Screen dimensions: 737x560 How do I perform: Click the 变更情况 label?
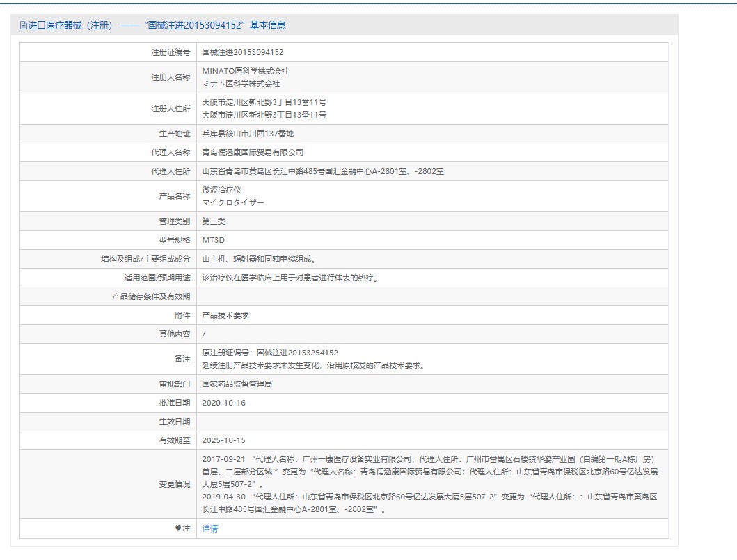pyautogui.click(x=175, y=484)
